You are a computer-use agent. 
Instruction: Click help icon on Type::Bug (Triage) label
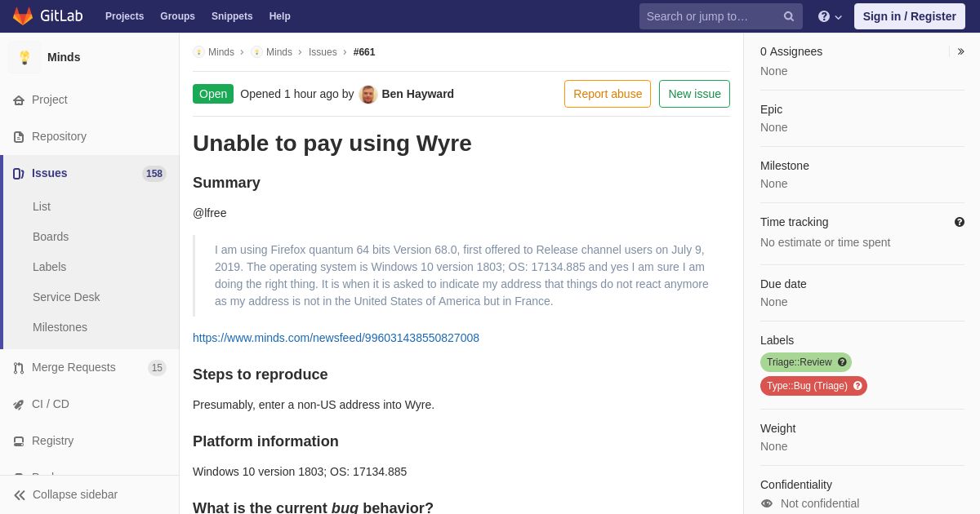[857, 386]
